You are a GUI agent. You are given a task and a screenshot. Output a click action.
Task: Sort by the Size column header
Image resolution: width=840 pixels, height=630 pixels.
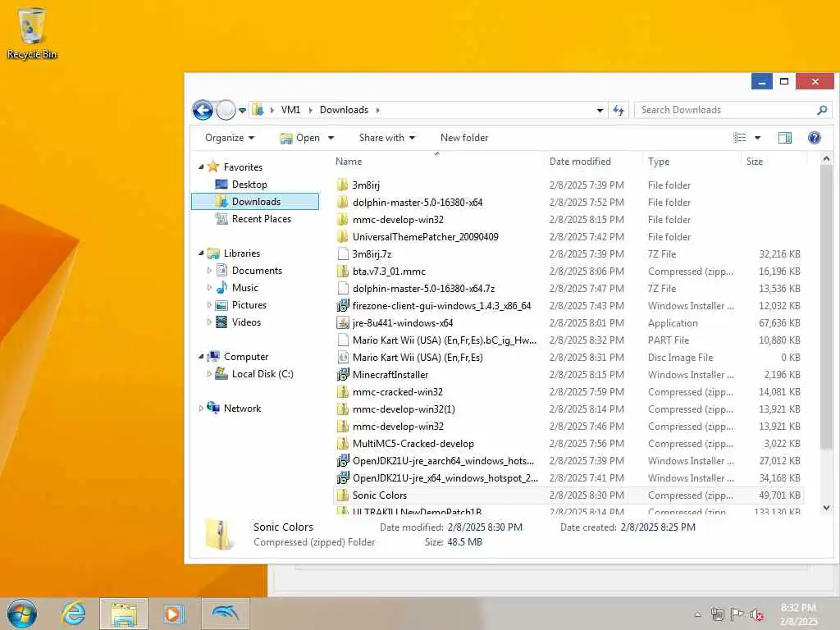(774, 162)
